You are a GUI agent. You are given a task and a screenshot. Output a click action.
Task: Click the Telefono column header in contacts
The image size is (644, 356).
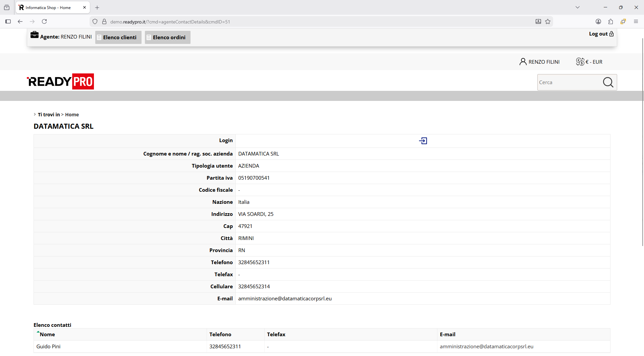pos(220,335)
